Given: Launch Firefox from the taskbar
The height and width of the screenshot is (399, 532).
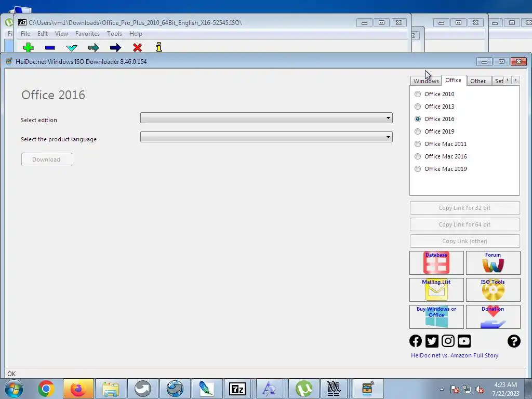Looking at the screenshot, I should click(78, 389).
